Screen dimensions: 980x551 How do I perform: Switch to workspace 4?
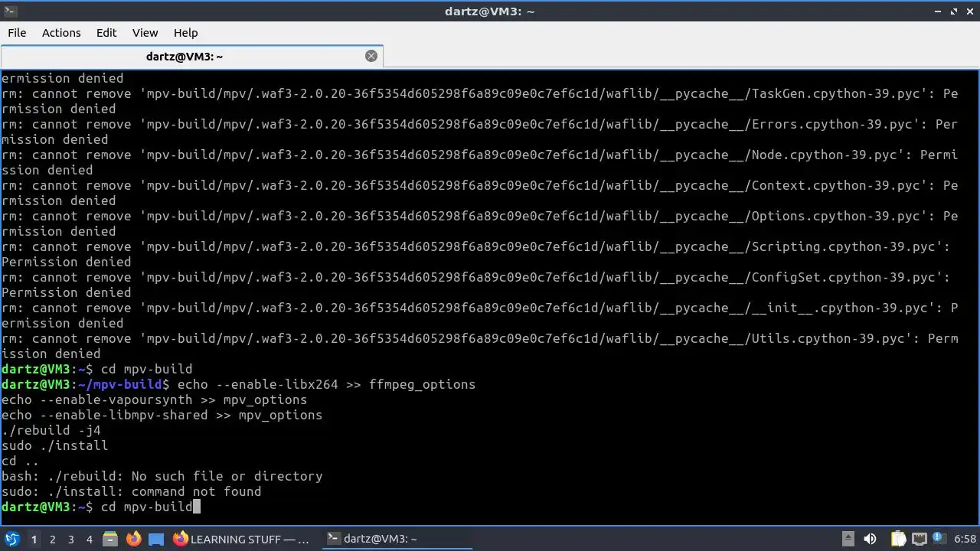pos(89,540)
